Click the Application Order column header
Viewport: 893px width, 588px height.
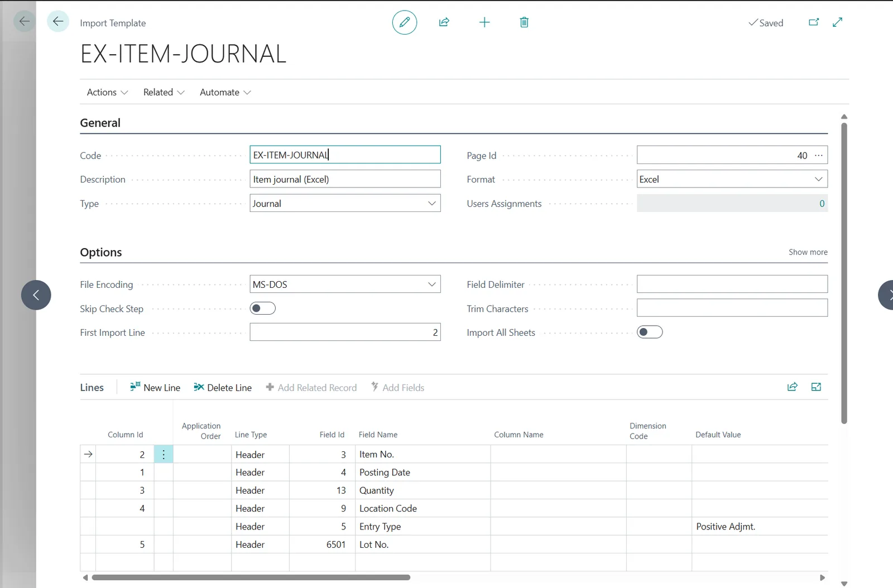point(201,431)
